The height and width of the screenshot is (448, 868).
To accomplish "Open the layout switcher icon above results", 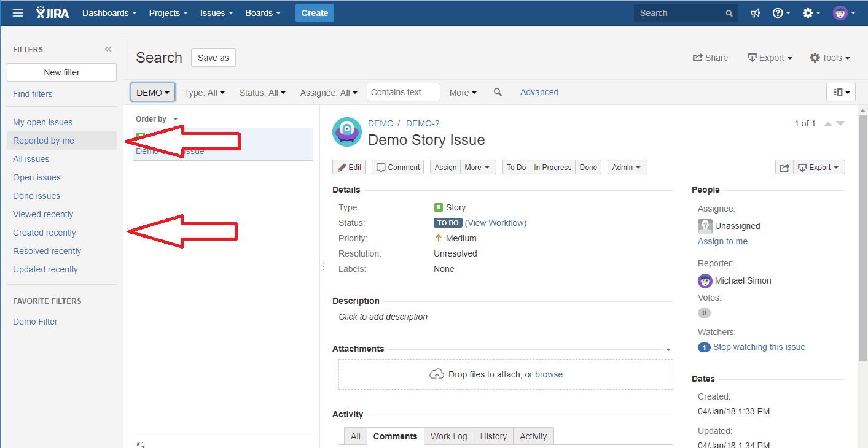I will [840, 91].
